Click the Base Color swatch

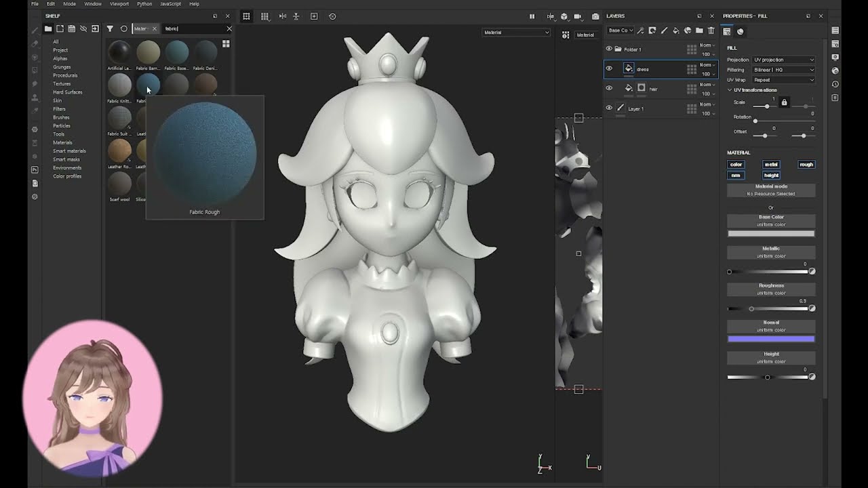pos(771,233)
